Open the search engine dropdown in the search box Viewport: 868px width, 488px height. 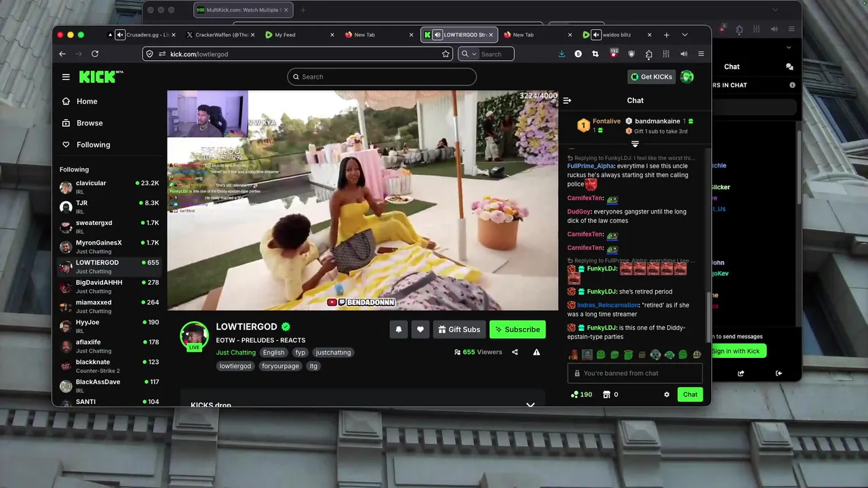(468, 54)
